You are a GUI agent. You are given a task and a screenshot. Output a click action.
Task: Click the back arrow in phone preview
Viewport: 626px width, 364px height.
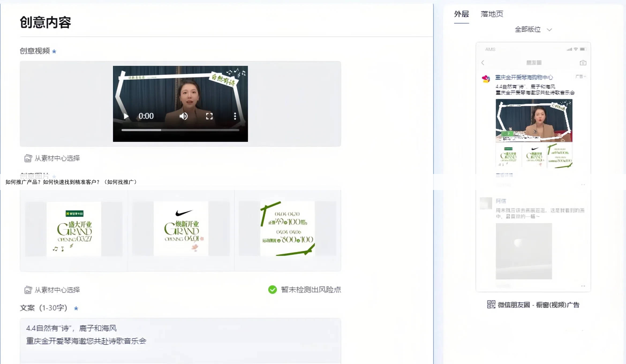(x=483, y=63)
